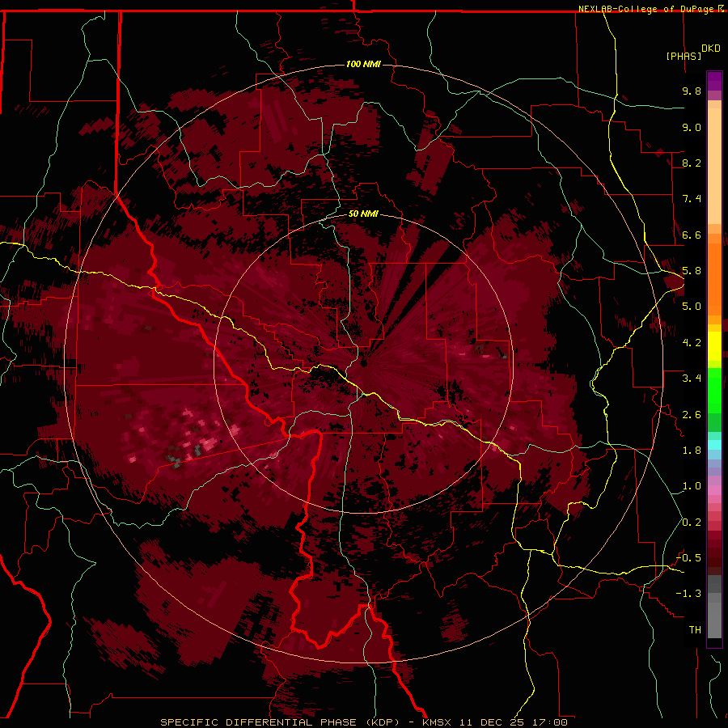Click the 0.2 scale value
This screenshot has height=728, width=728.
pos(692,523)
